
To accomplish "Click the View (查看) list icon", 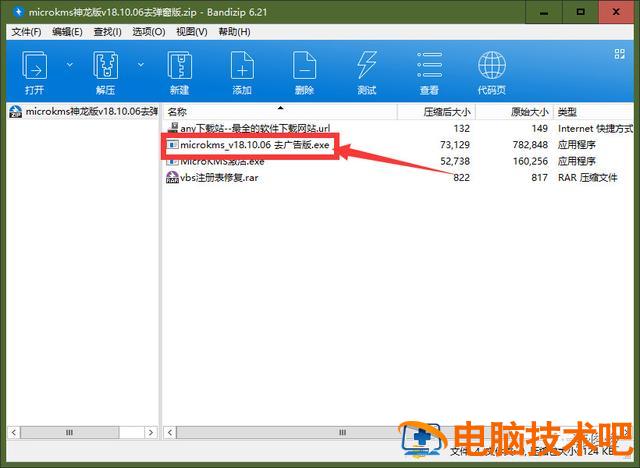I will 429,65.
